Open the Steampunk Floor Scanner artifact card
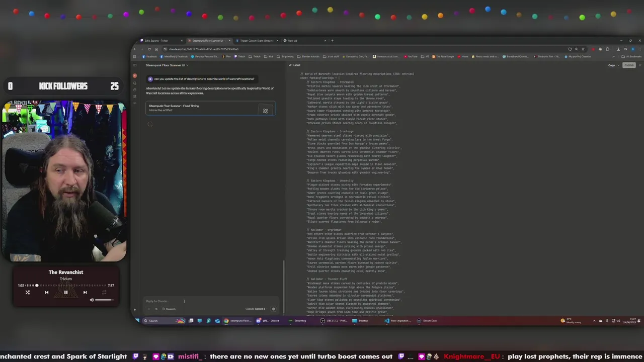 coord(210,109)
